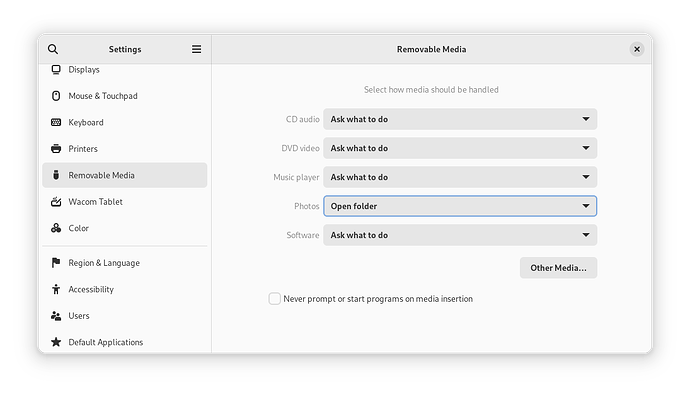Click the Displays monitor icon
Image resolution: width=690 pixels, height=395 pixels.
point(56,69)
